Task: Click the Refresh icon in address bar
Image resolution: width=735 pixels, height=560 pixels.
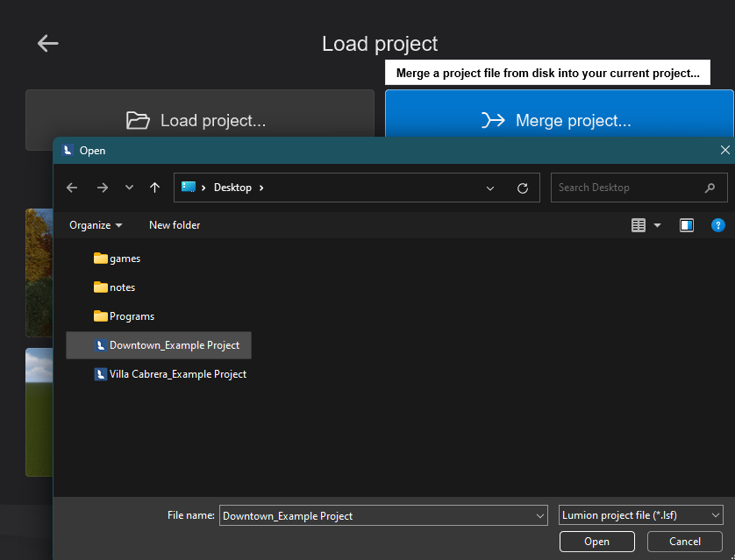Action: (523, 188)
